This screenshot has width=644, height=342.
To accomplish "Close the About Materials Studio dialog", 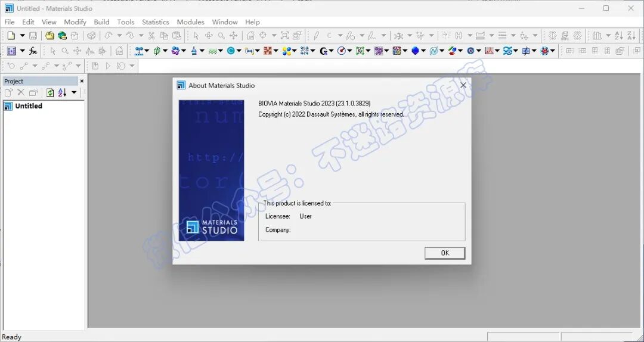I will [x=463, y=85].
